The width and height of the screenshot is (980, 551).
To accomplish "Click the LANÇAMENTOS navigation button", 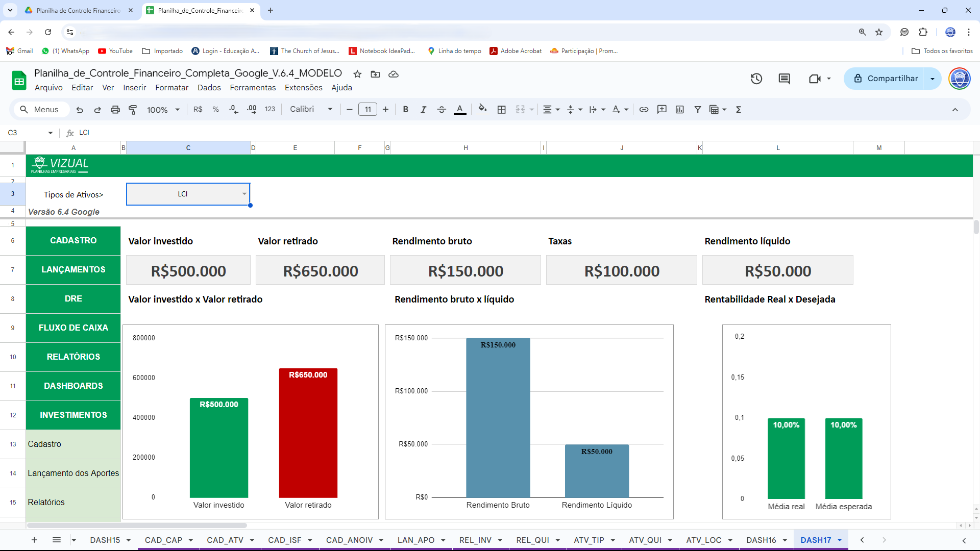I will coord(73,269).
